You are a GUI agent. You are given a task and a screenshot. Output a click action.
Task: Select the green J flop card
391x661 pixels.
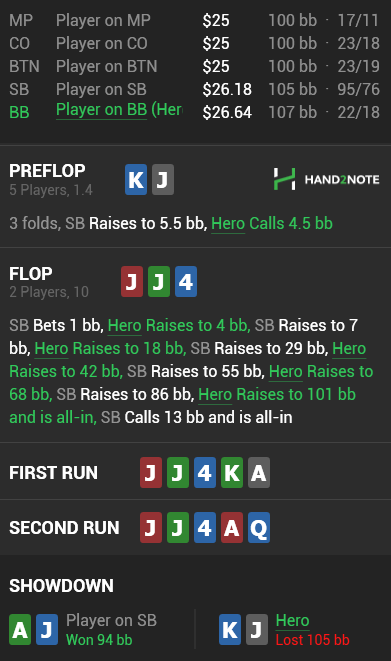click(159, 282)
